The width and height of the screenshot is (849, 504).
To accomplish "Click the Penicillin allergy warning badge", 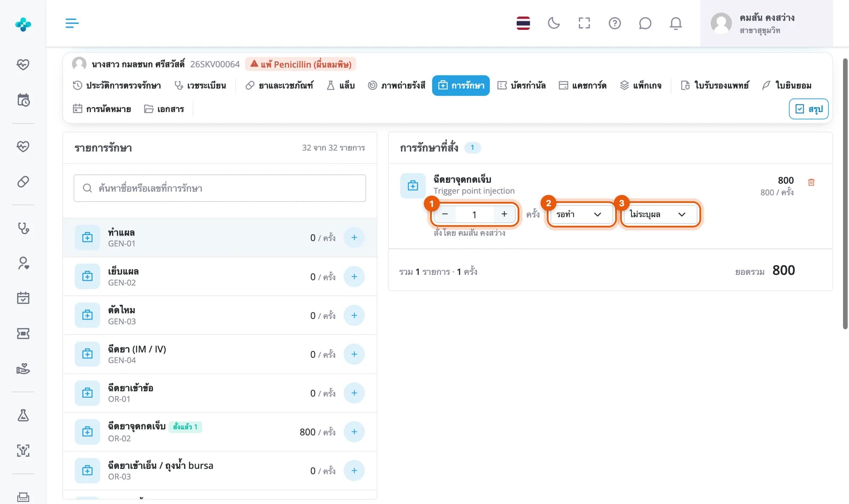I will [301, 64].
